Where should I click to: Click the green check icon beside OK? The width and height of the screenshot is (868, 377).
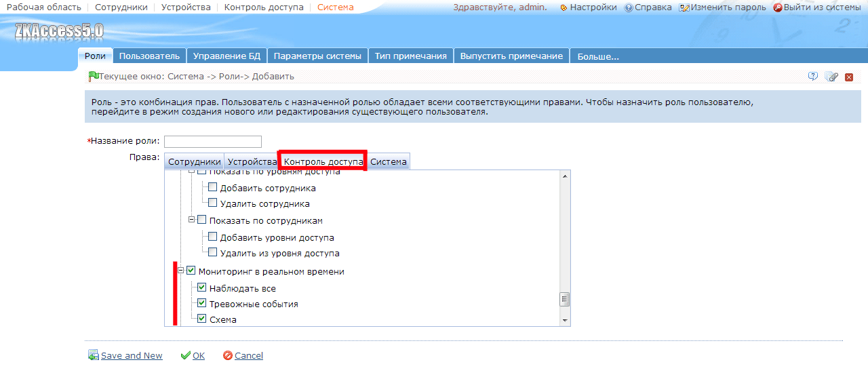[186, 355]
